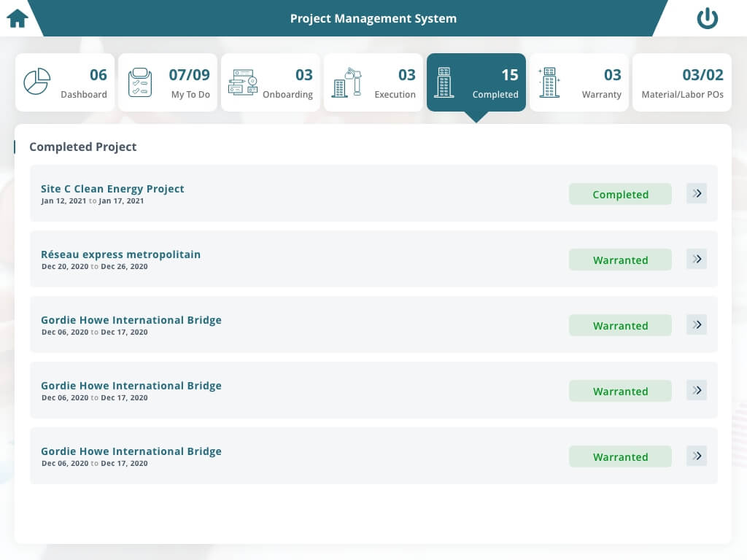This screenshot has height=560, width=747.
Task: Click the Project Management System header title
Action: pyautogui.click(x=373, y=18)
